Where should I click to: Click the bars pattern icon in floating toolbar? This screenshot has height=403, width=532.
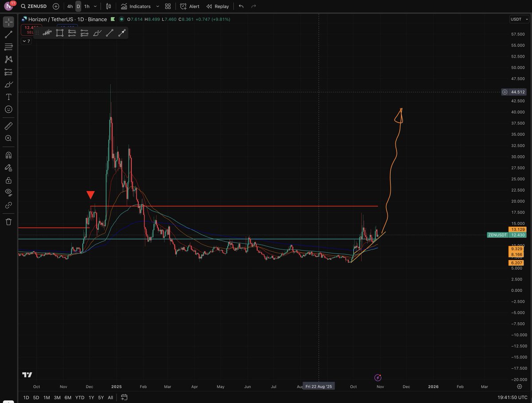pyautogui.click(x=47, y=32)
